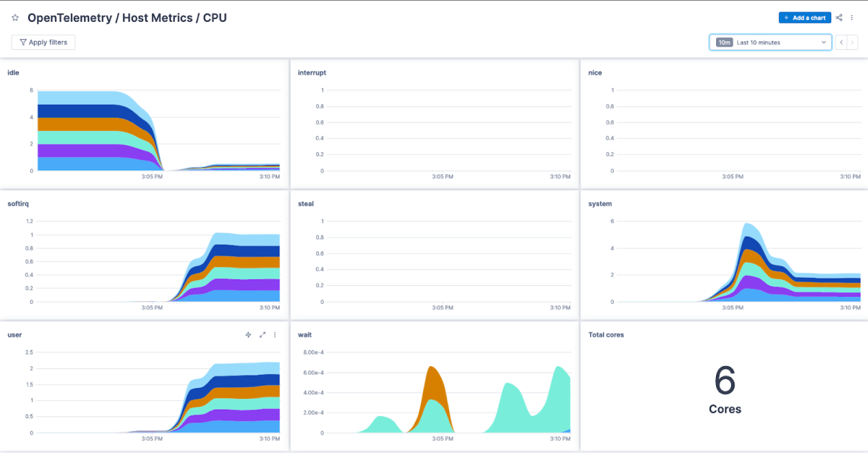Click Apply filters button
This screenshot has height=453, width=868.
(x=43, y=43)
